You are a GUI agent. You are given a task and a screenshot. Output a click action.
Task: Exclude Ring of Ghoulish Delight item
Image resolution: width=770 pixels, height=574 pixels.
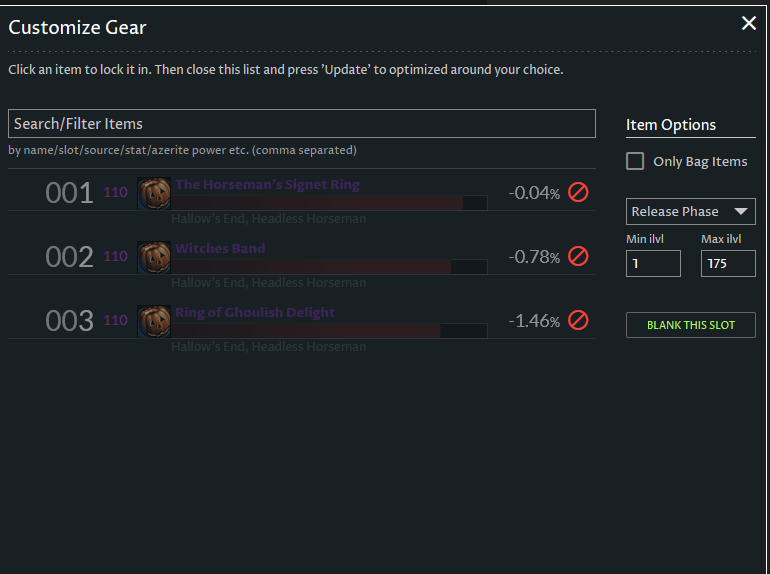click(x=578, y=320)
